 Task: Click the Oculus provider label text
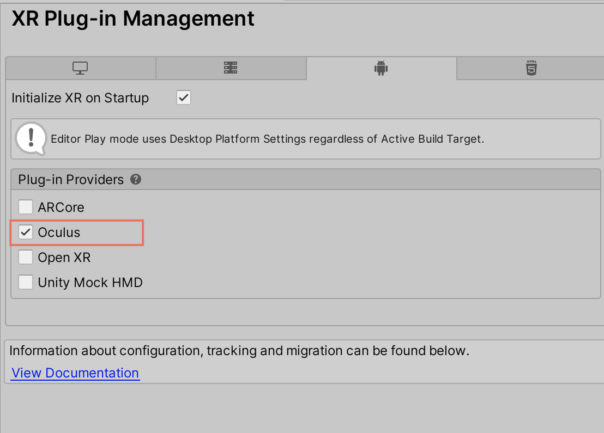pos(59,232)
